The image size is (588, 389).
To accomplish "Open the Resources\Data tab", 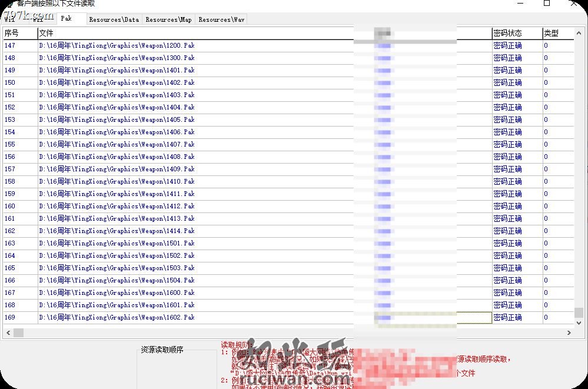I will pos(114,19).
